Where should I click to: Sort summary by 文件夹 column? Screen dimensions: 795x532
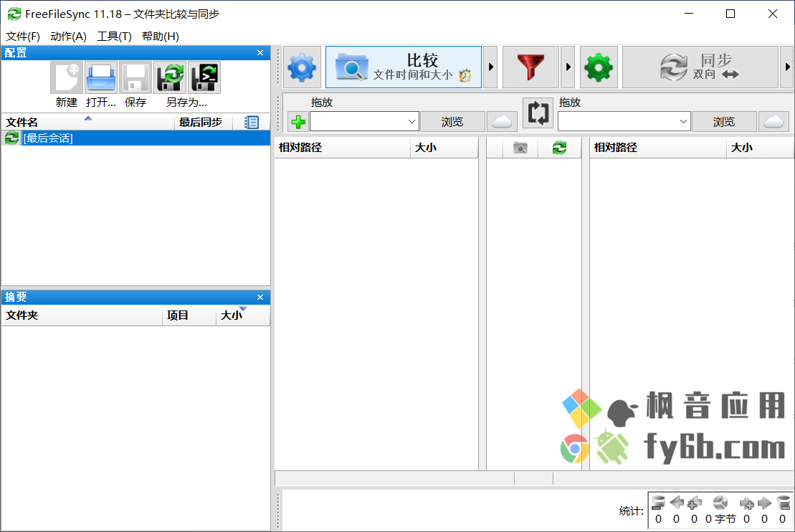(82, 315)
